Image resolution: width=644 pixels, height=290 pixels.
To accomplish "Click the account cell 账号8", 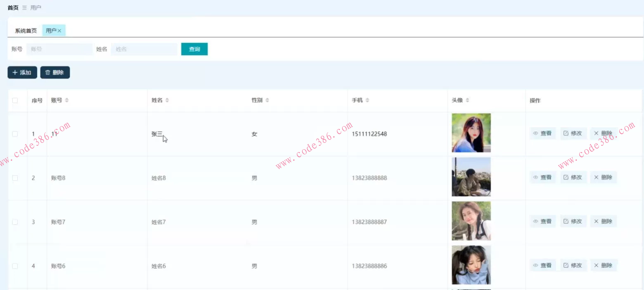I will [58, 178].
